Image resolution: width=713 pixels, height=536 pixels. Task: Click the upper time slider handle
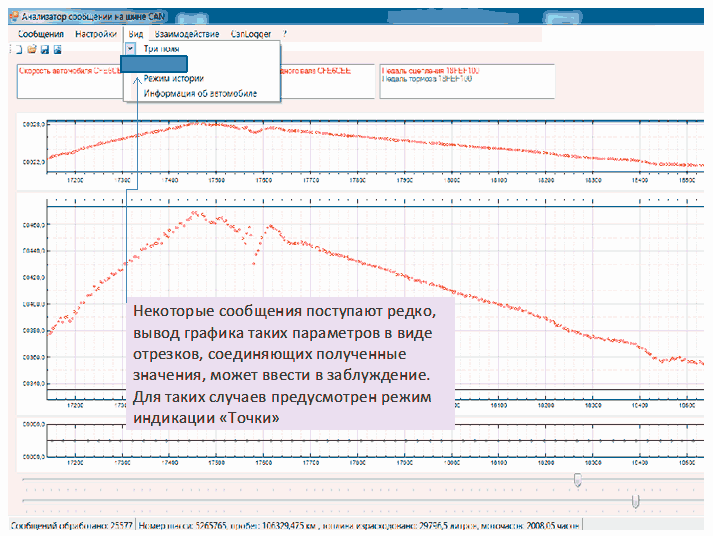577,481
